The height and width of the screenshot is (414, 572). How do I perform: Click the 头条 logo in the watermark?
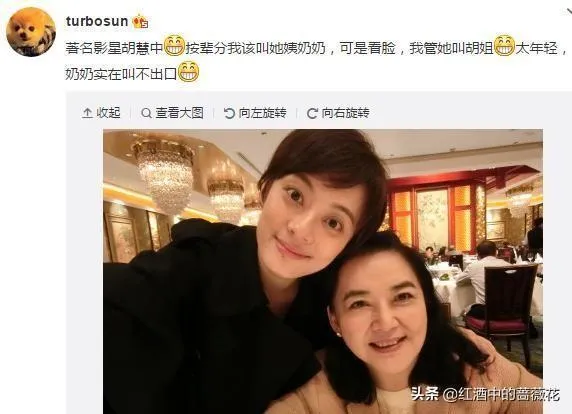425,394
